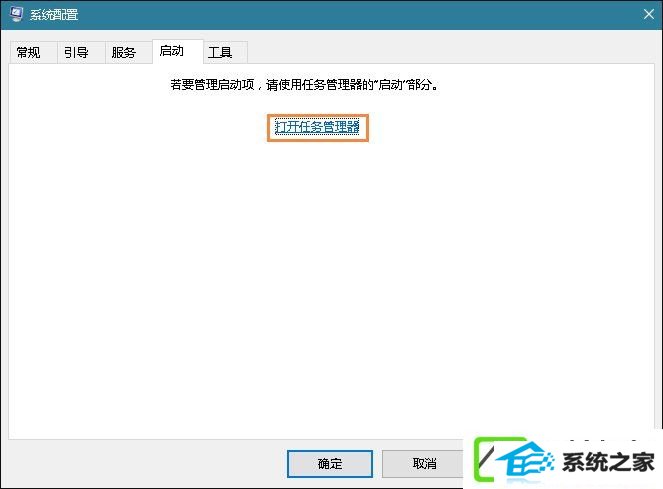Close the 系统配置 window
This screenshot has height=489, width=663.
pyautogui.click(x=649, y=14)
